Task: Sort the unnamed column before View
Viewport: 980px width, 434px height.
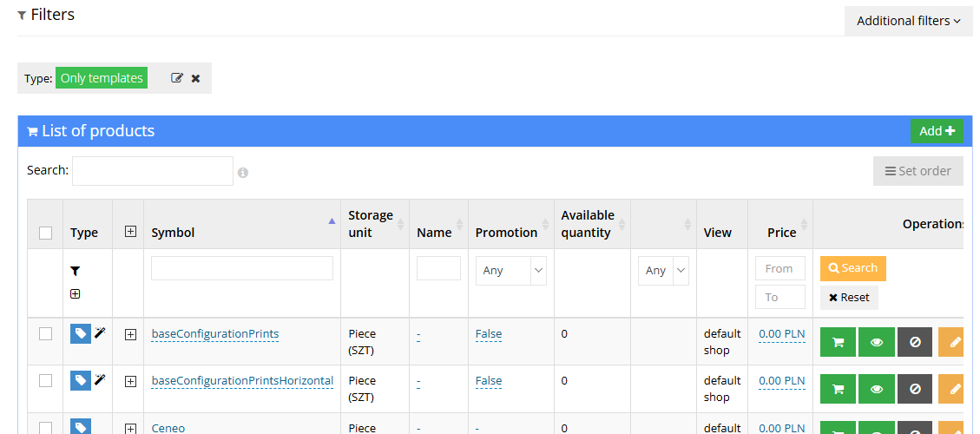Action: (x=688, y=224)
